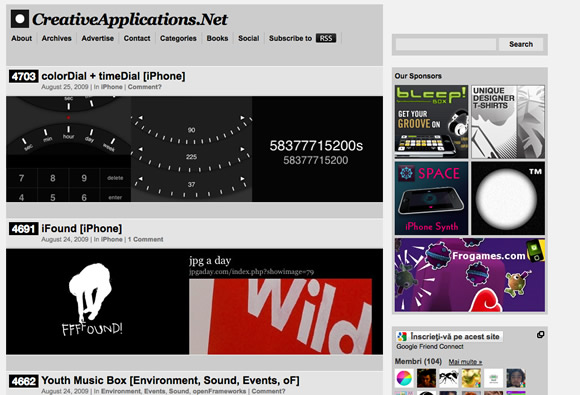Open the iFound [iPhone] post title
The image size is (580, 395).
pos(82,229)
